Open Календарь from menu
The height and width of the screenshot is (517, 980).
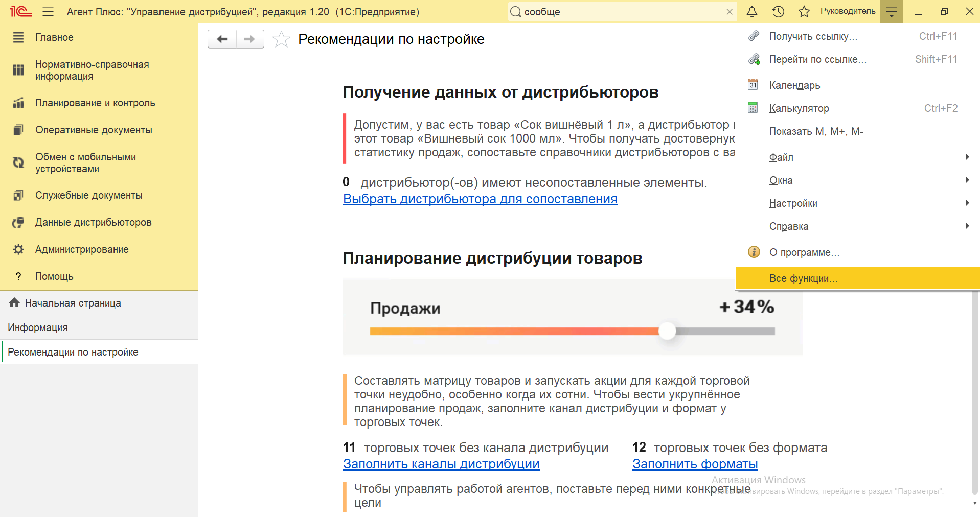[x=857, y=85]
